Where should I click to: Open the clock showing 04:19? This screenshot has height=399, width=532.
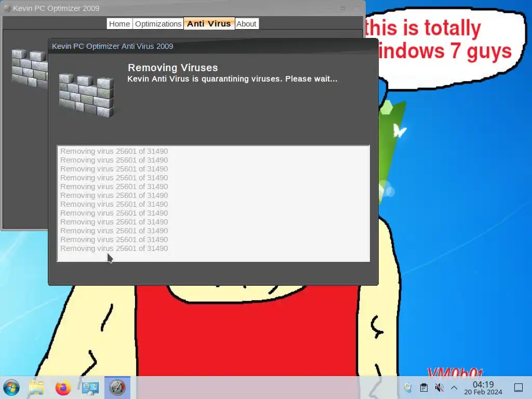pyautogui.click(x=483, y=388)
